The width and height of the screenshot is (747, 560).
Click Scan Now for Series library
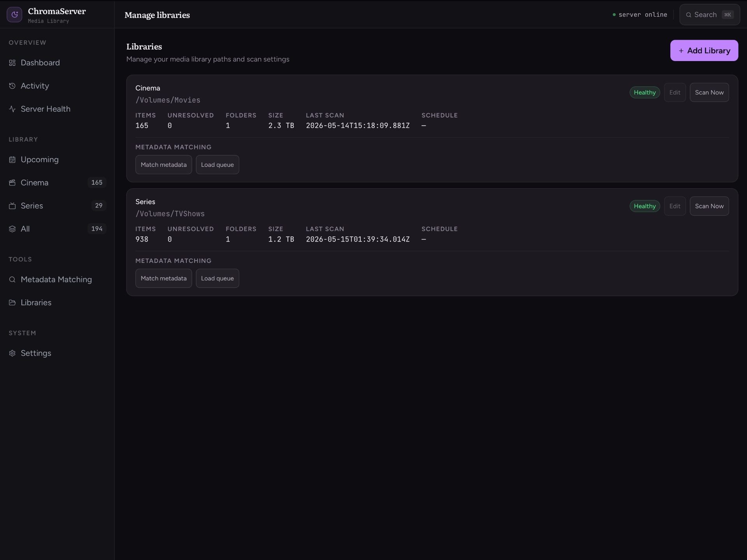click(709, 206)
